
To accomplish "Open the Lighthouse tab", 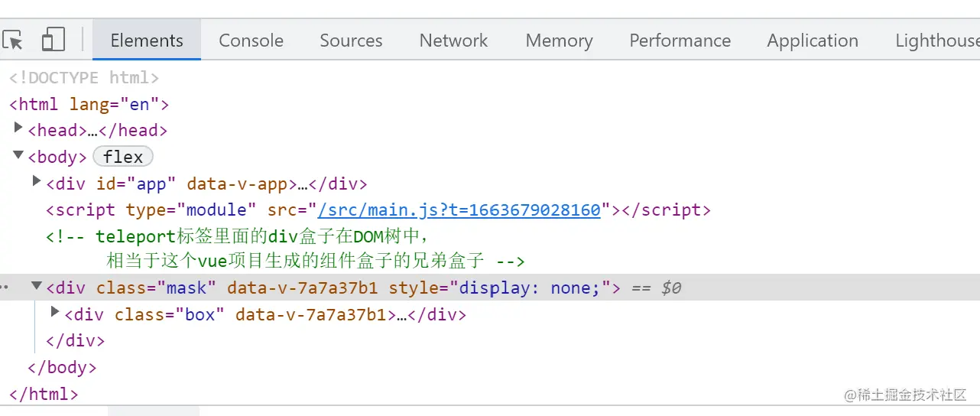I will 937,41.
